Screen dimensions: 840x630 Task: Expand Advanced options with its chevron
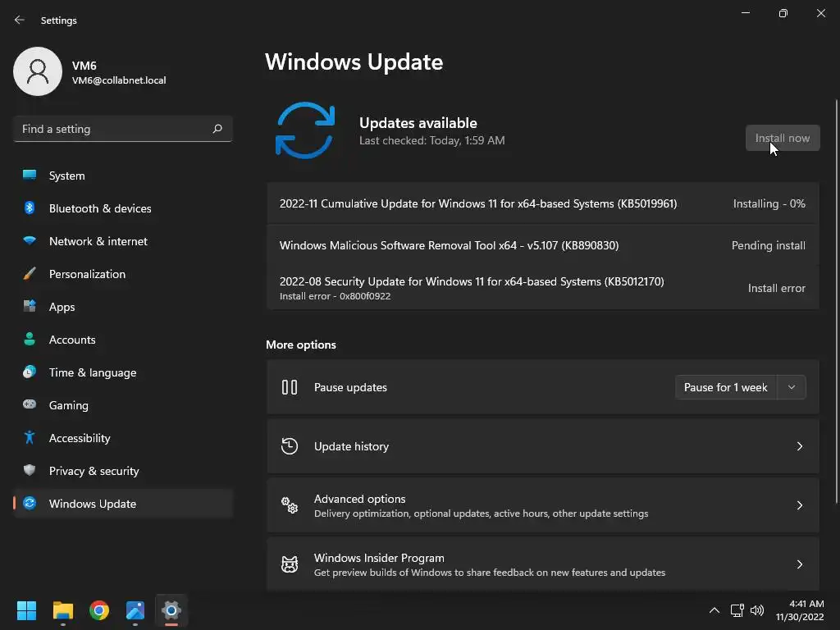tap(799, 505)
